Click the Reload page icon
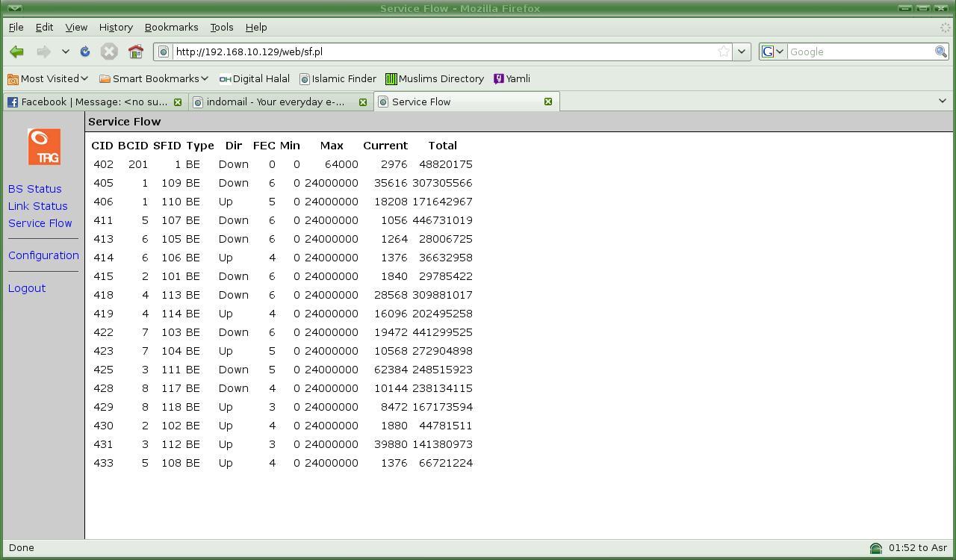The height and width of the screenshot is (560, 956). tap(85, 52)
